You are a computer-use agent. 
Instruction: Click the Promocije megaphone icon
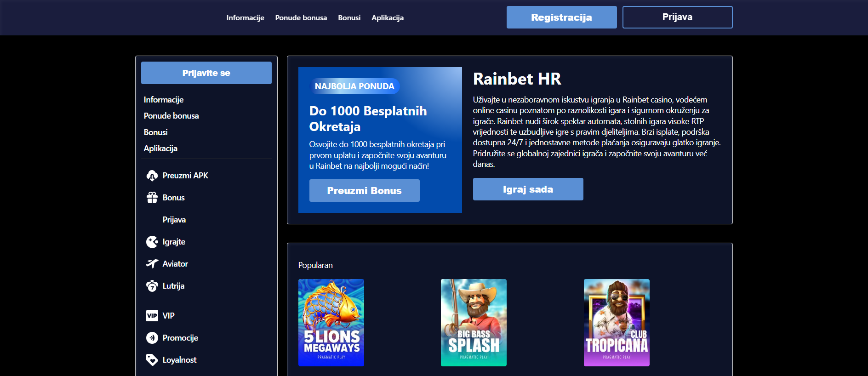(152, 338)
